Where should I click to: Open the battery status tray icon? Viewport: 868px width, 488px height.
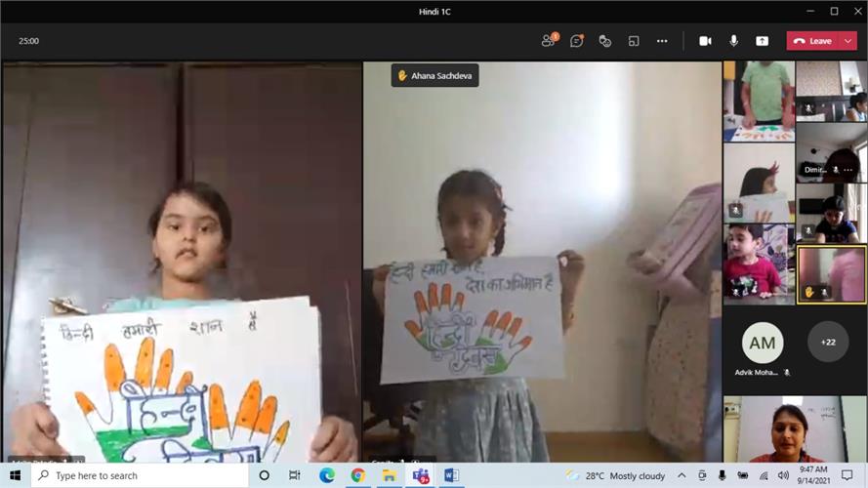743,476
